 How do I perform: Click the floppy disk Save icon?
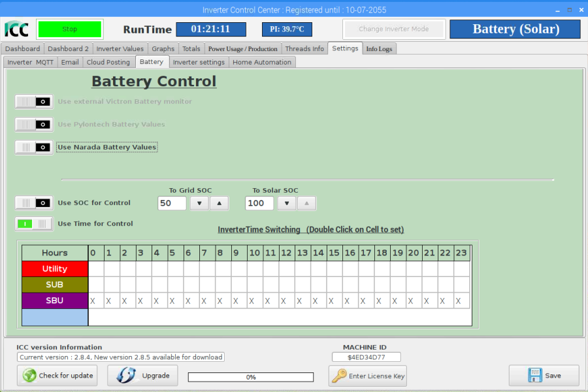pos(534,376)
